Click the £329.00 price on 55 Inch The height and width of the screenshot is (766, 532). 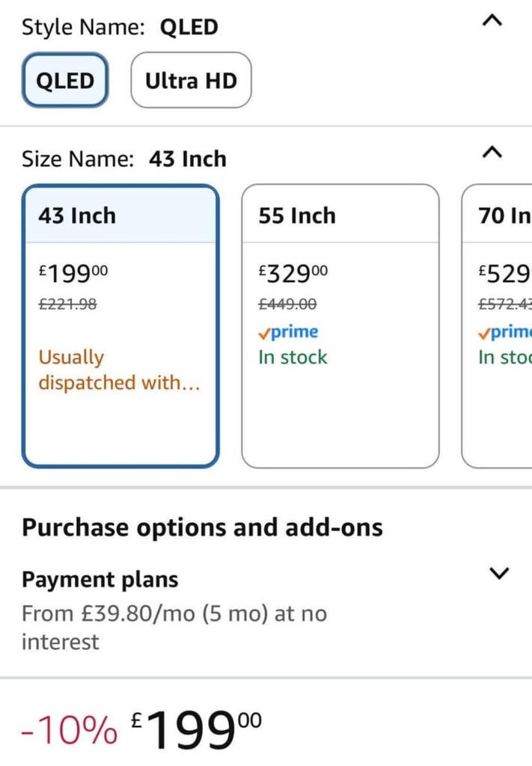(x=293, y=273)
